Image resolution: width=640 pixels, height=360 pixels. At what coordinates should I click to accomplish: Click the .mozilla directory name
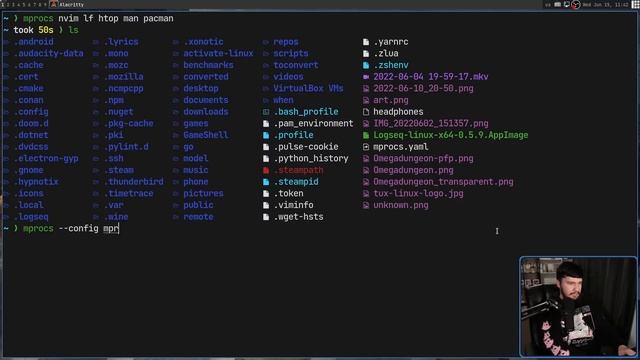click(x=124, y=77)
